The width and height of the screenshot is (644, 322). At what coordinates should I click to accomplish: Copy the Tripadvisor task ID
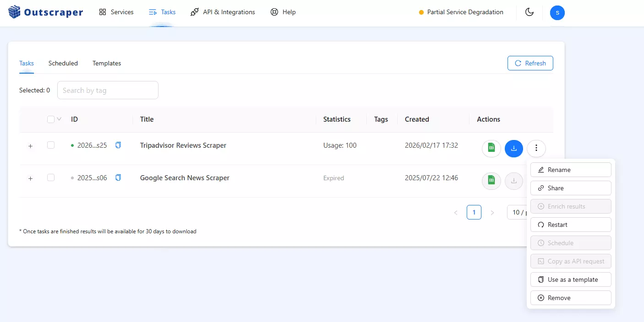[118, 145]
